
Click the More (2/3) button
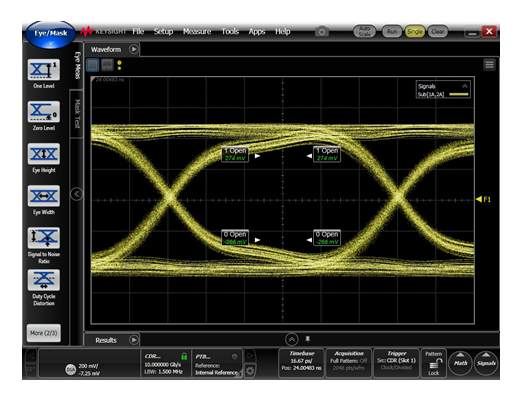point(44,333)
